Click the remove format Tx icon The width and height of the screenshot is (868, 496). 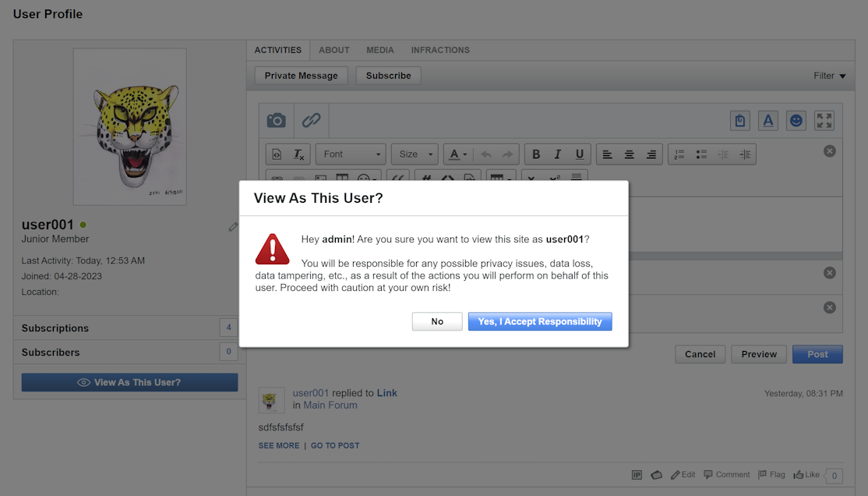pyautogui.click(x=298, y=154)
